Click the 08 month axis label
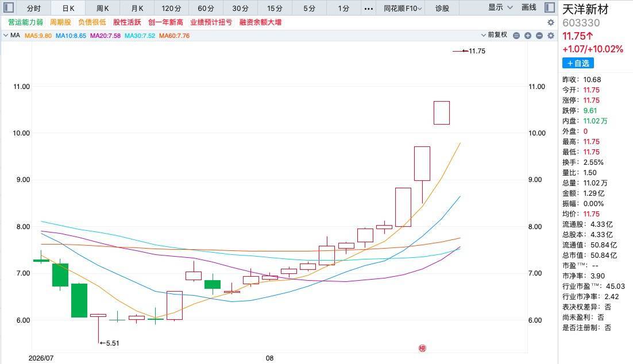The width and height of the screenshot is (633, 364). [x=269, y=358]
